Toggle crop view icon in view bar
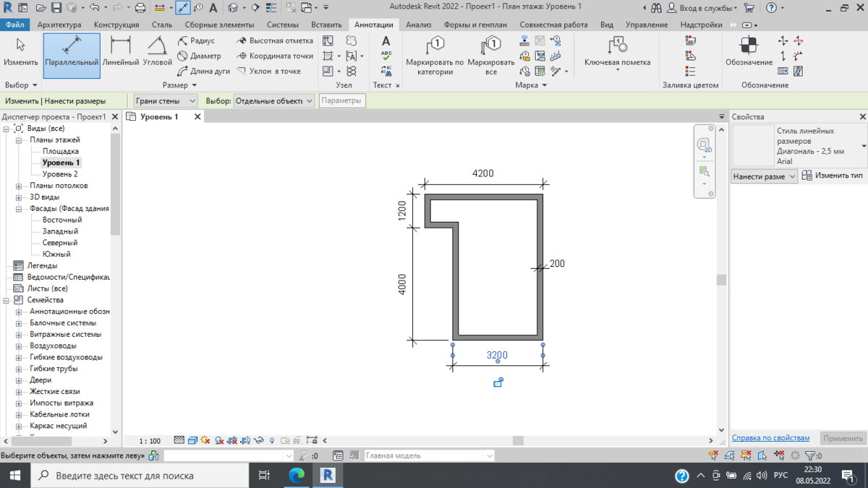 [x=233, y=440]
